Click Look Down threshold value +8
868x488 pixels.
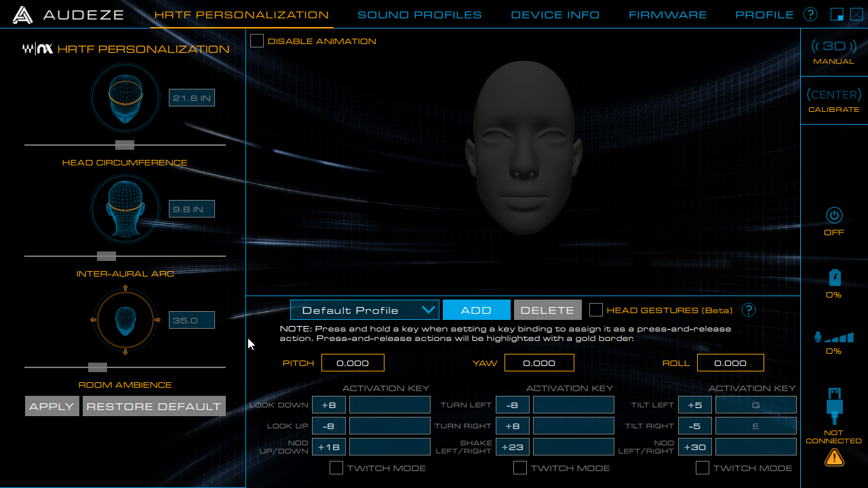tap(329, 405)
